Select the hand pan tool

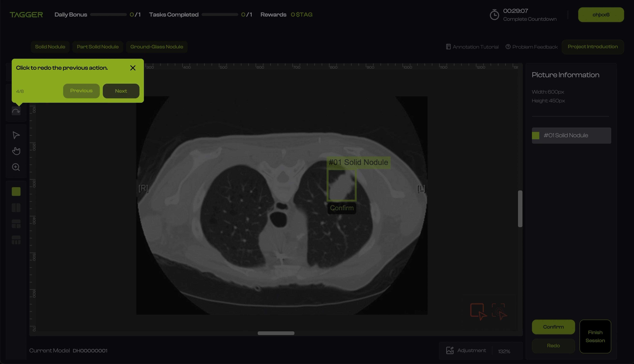[x=16, y=151]
